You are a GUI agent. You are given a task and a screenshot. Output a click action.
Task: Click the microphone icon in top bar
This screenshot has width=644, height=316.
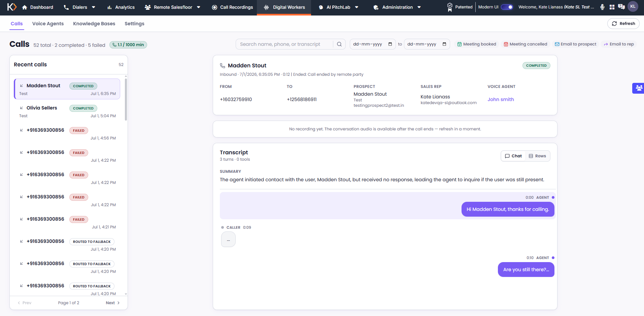tap(602, 7)
